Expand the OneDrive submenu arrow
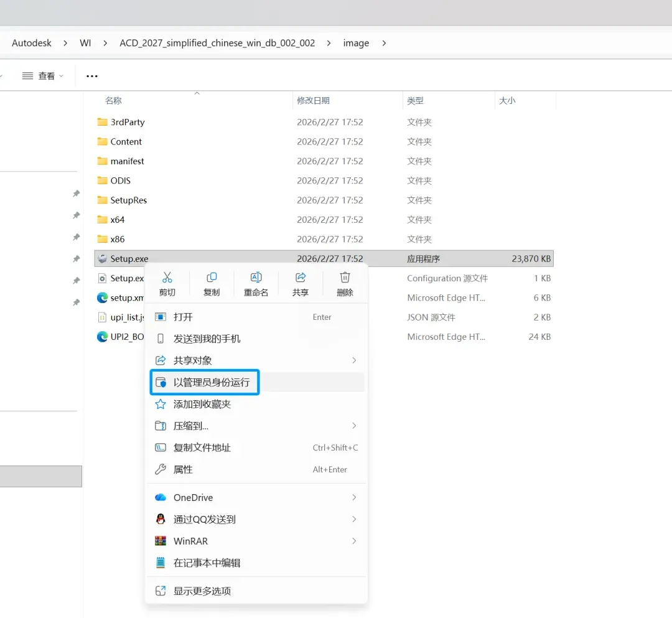The height and width of the screenshot is (618, 672). click(354, 497)
